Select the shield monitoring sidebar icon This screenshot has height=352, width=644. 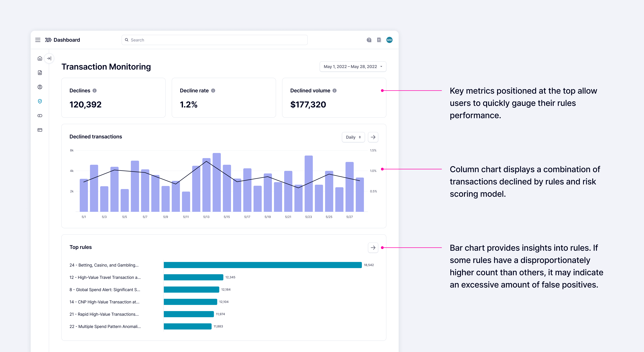click(x=40, y=101)
